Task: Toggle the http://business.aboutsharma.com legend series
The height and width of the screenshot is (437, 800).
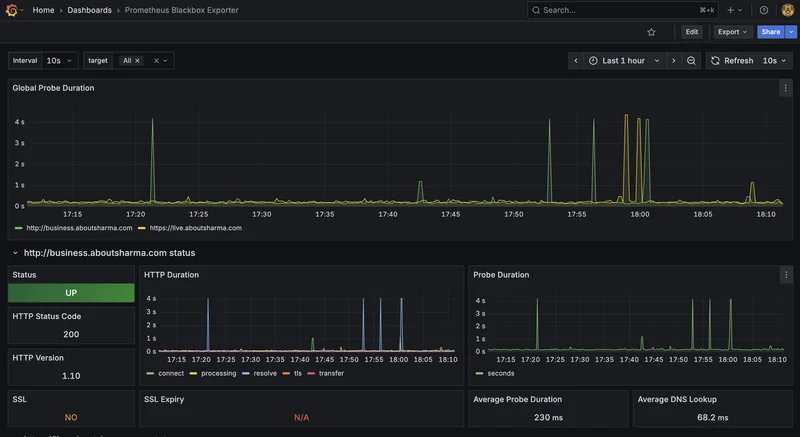Action: coord(79,228)
